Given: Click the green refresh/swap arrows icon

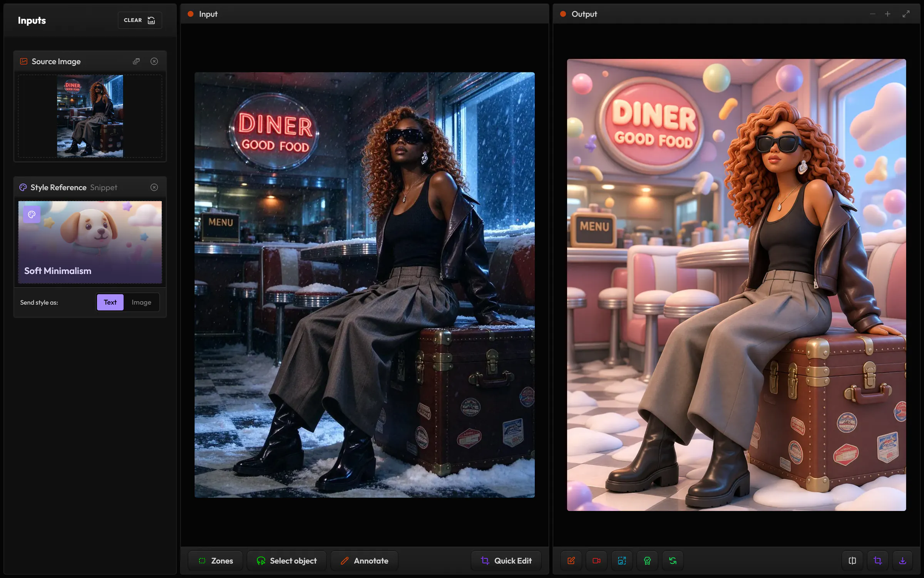Looking at the screenshot, I should 673,561.
